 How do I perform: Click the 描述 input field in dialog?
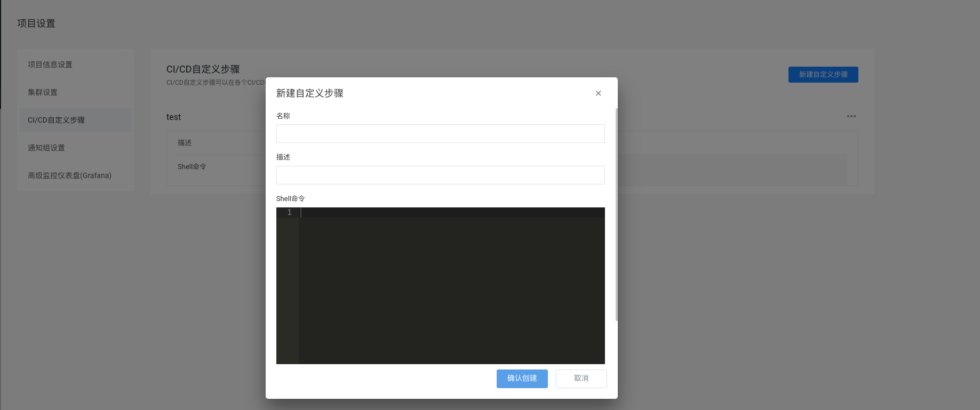pyautogui.click(x=440, y=175)
